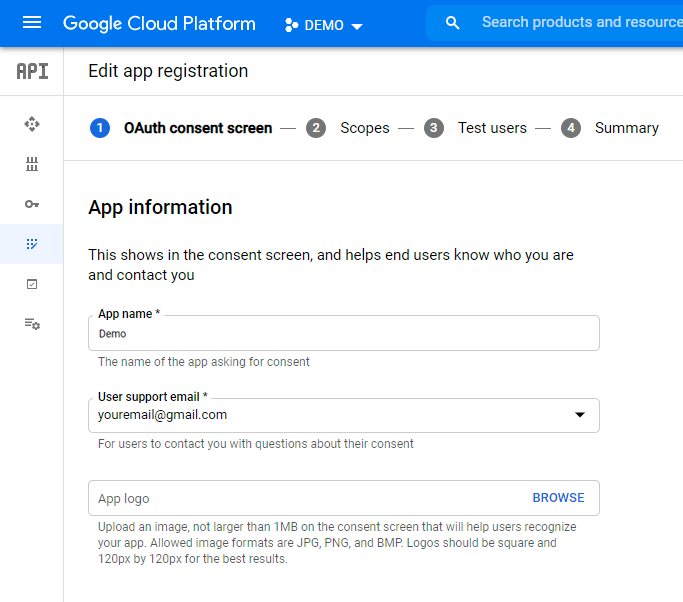
Task: Expand the User support email dropdown
Action: pyautogui.click(x=343, y=415)
